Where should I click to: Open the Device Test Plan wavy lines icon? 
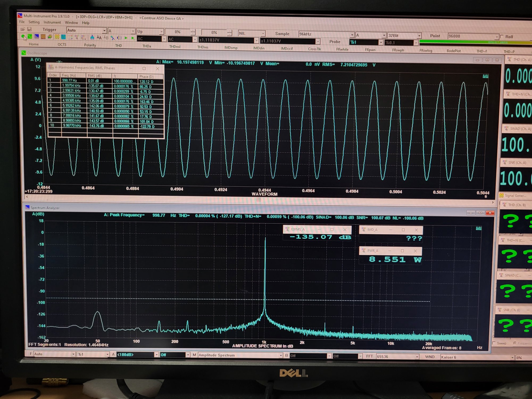click(x=70, y=37)
